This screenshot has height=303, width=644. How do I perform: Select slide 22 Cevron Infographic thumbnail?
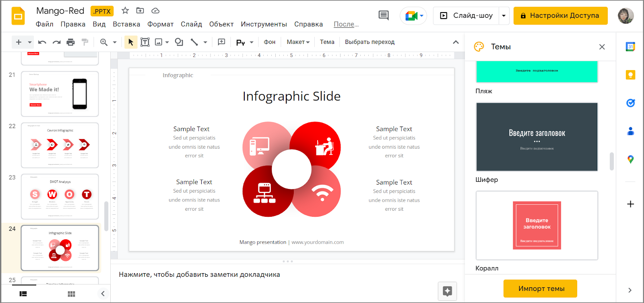60,145
